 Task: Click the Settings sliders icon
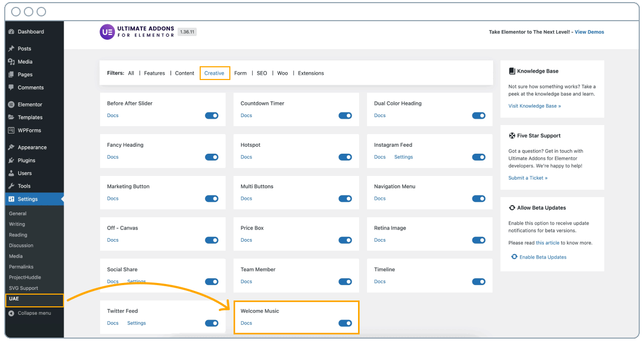[12, 199]
